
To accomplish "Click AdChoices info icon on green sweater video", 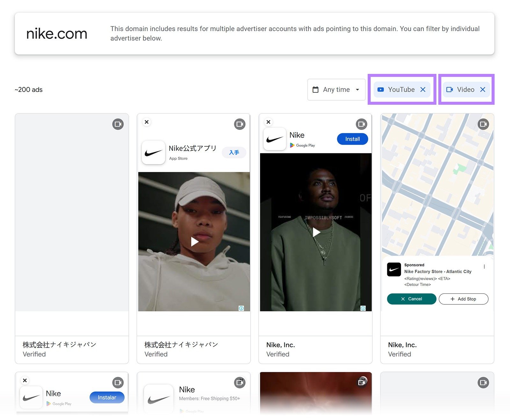I will tap(363, 308).
